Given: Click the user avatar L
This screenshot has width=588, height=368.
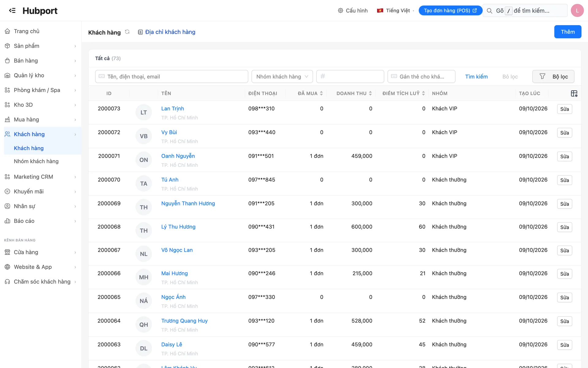Looking at the screenshot, I should (x=577, y=10).
